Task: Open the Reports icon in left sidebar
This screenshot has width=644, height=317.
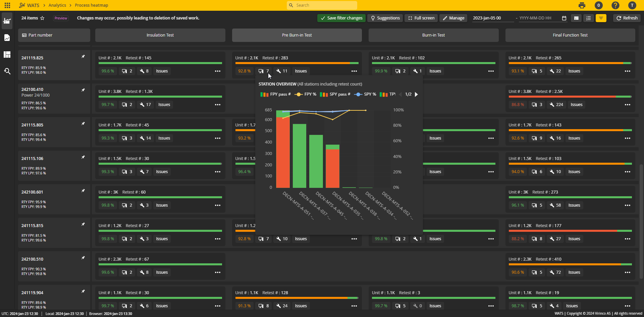Action: [7, 38]
